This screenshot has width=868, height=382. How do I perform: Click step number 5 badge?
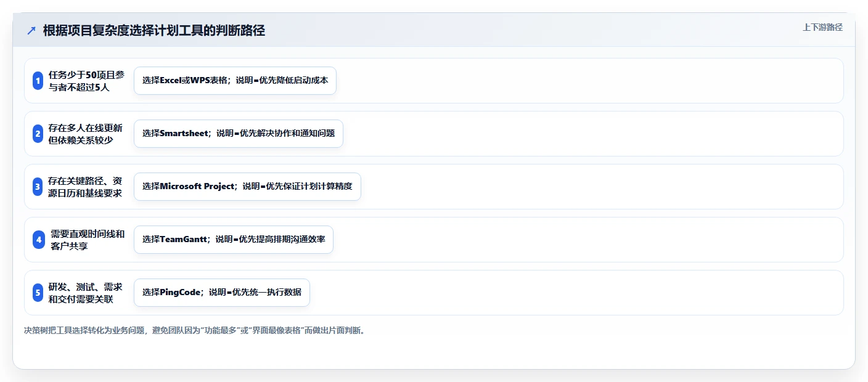[38, 293]
